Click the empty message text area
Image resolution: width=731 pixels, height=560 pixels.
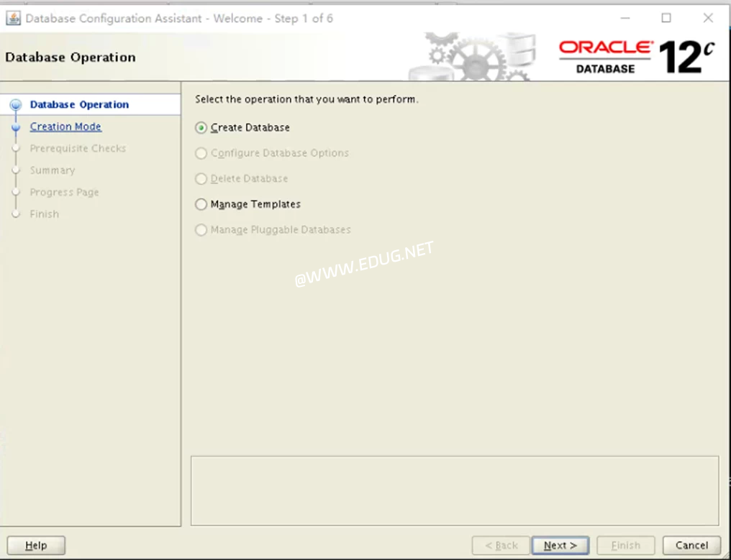tap(455, 491)
